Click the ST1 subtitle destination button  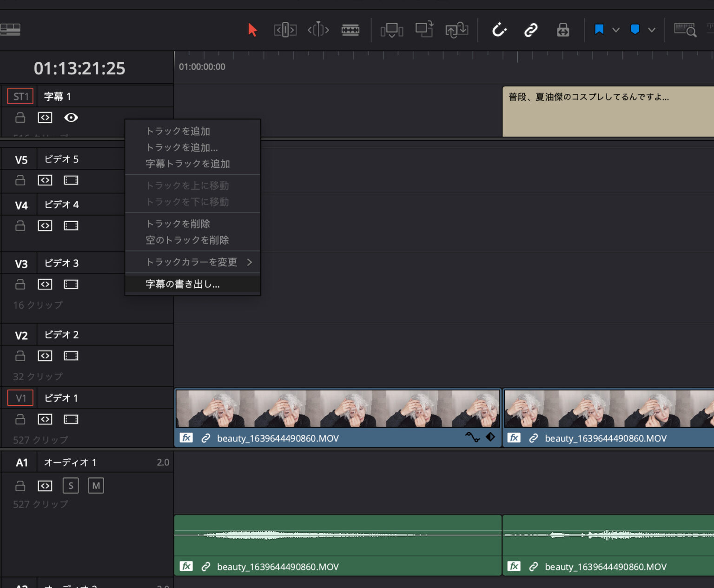[20, 96]
